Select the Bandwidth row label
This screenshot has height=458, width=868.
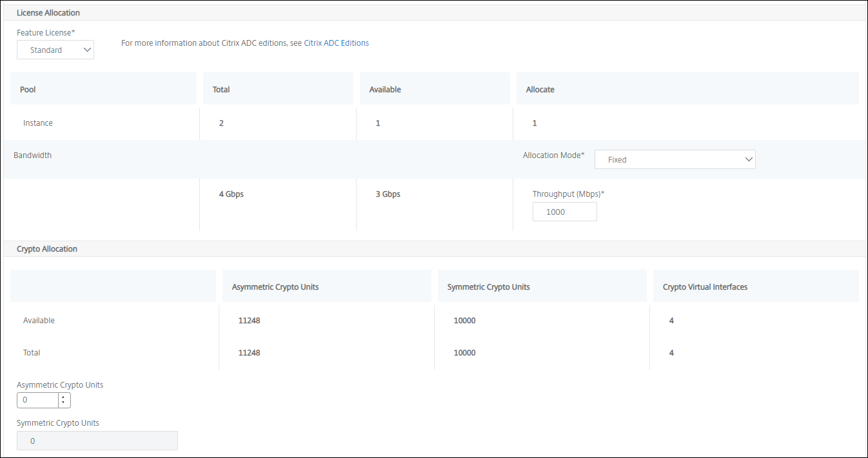click(33, 155)
